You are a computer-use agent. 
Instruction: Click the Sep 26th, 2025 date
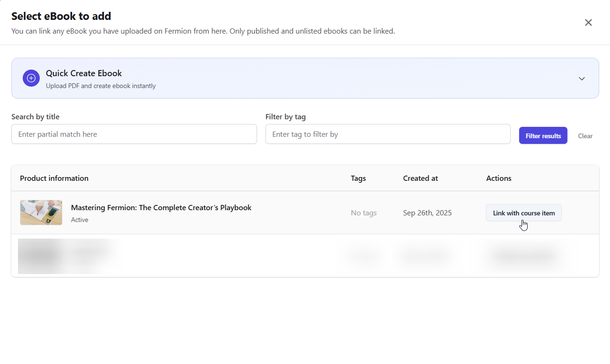coord(427,213)
